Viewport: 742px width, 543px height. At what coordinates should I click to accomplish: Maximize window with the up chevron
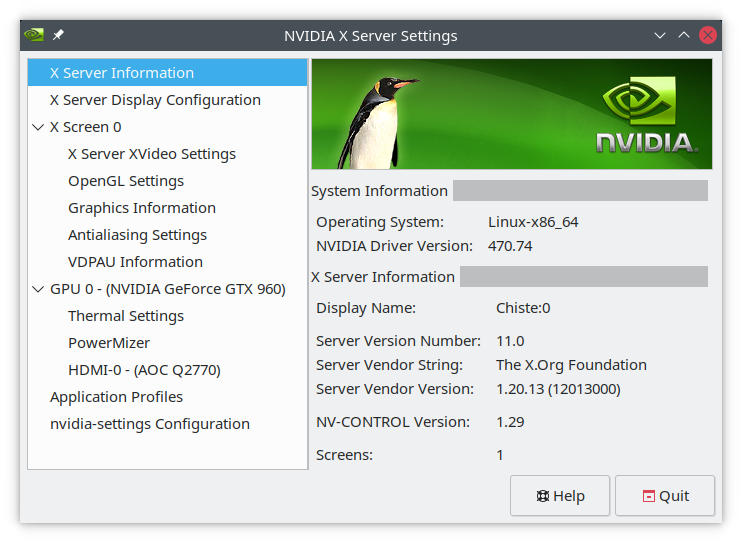click(684, 35)
